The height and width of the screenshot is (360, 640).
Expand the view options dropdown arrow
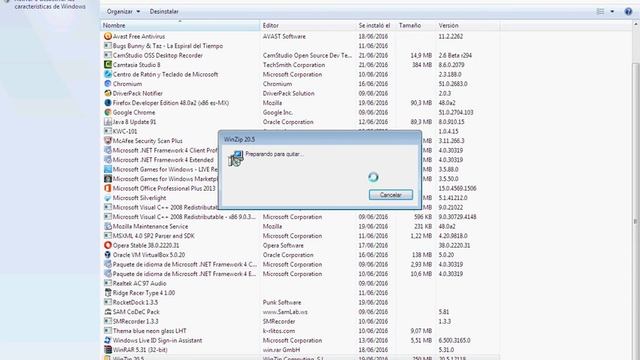[x=612, y=11]
